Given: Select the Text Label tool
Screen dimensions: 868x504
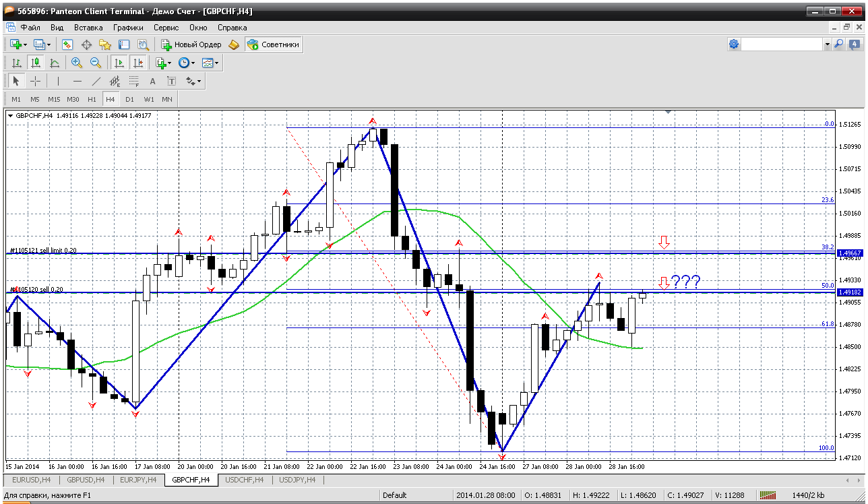Looking at the screenshot, I should [171, 81].
